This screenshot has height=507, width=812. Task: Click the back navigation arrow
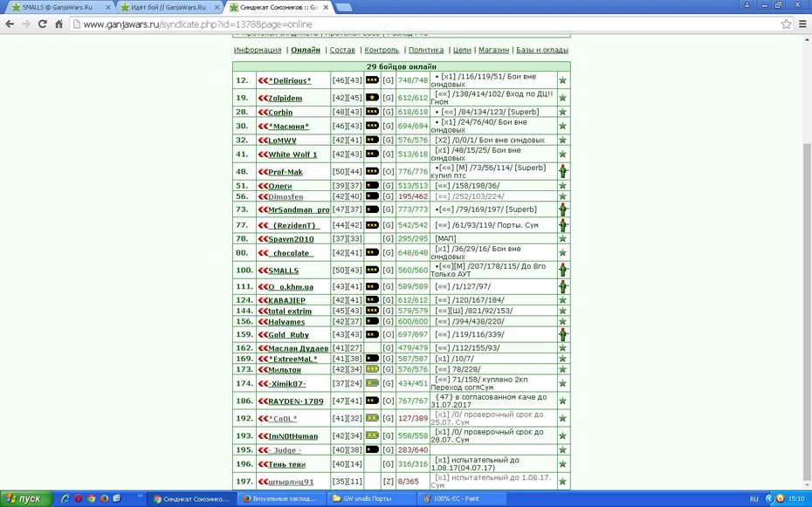[x=10, y=24]
